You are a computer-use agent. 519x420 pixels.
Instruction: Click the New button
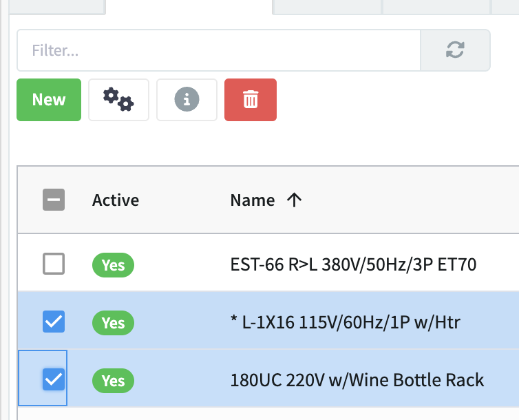tap(49, 100)
